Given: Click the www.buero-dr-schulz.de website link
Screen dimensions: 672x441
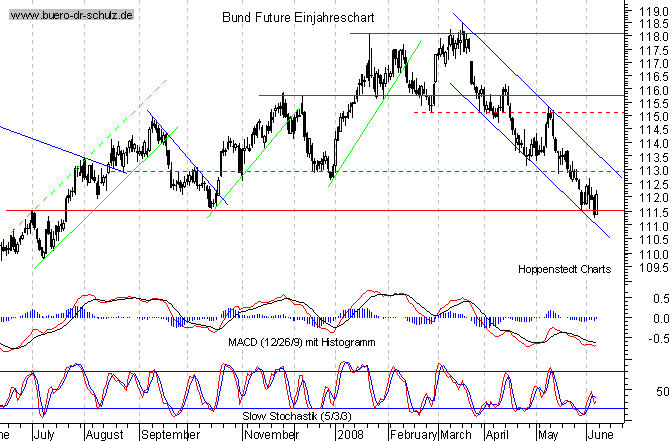Looking at the screenshot, I should tap(70, 17).
